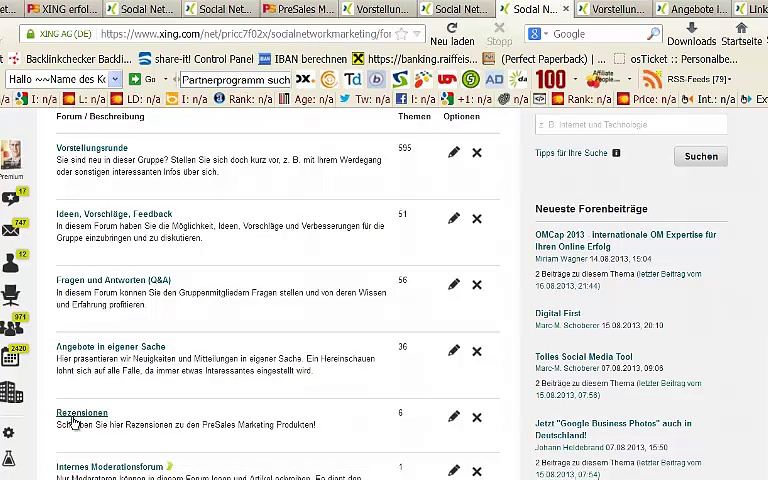Open the 'Tolles Social Media Tool' post
This screenshot has height=480, width=768.
583,356
